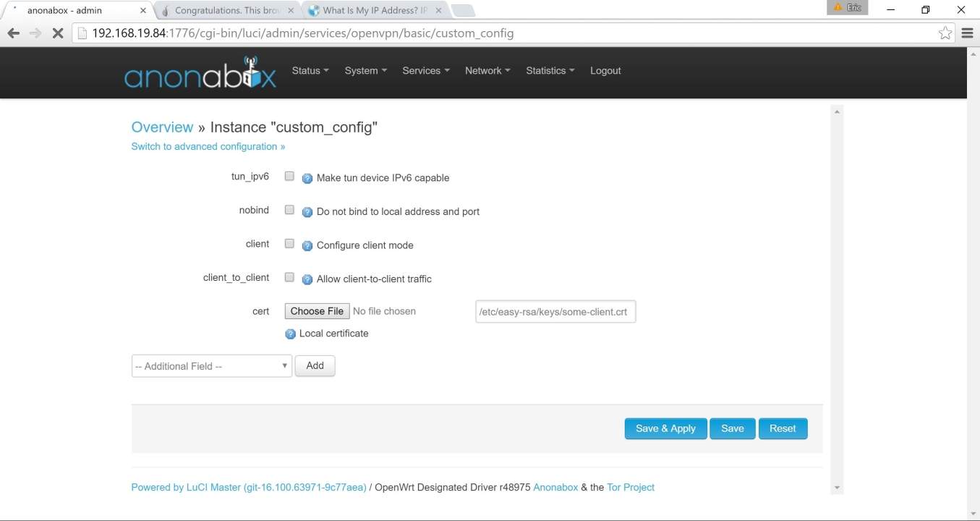Open the Additional Field dropdown
Screen dimensions: 980x521
pos(211,366)
